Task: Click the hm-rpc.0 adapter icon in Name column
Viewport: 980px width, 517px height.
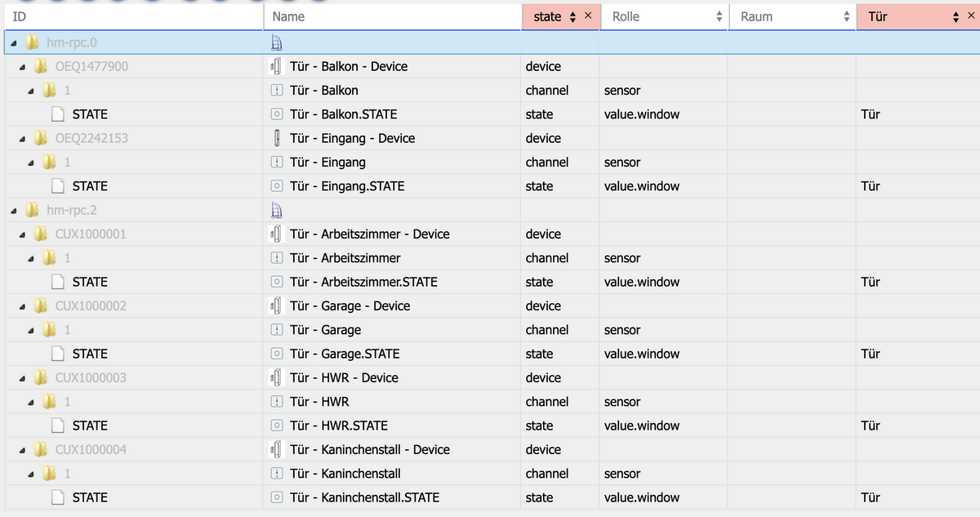Action: point(277,42)
